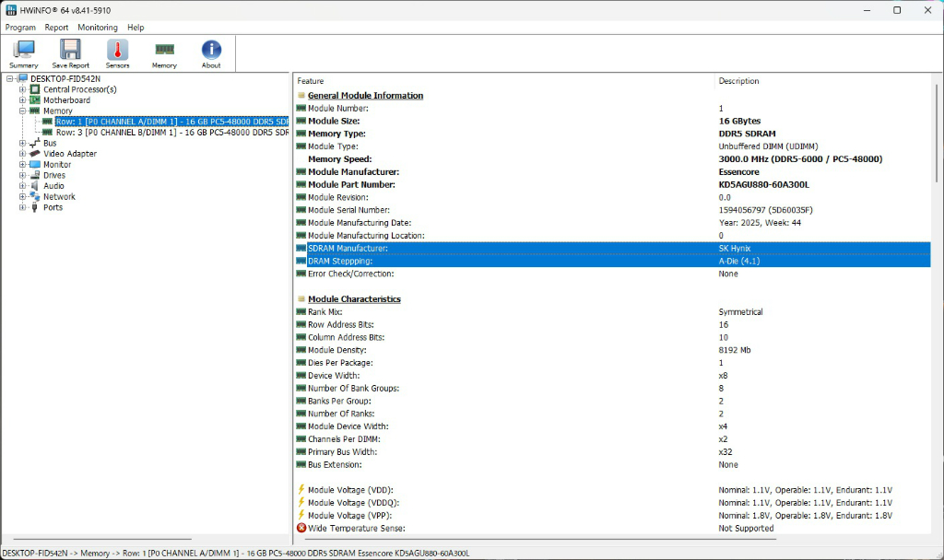The width and height of the screenshot is (944, 560).
Task: Click the Feature column header
Action: (504, 81)
